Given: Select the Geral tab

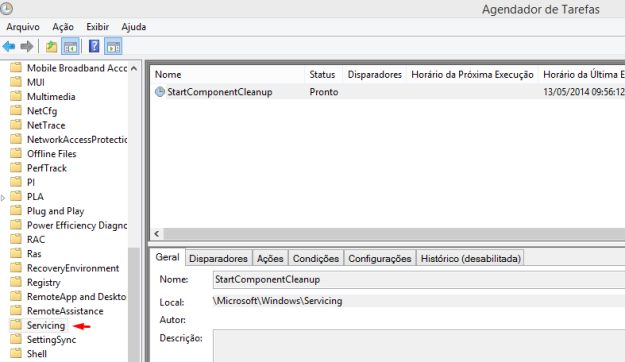Looking at the screenshot, I should [x=167, y=257].
